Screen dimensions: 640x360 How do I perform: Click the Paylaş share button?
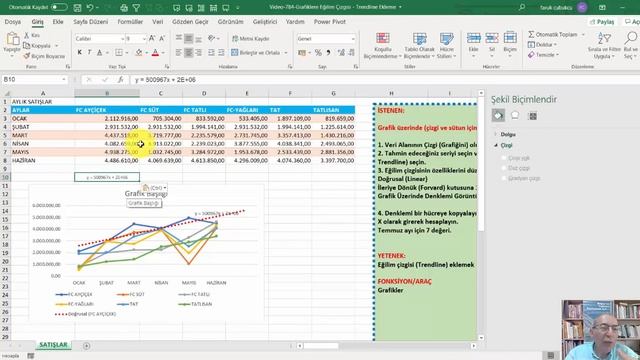(x=602, y=22)
